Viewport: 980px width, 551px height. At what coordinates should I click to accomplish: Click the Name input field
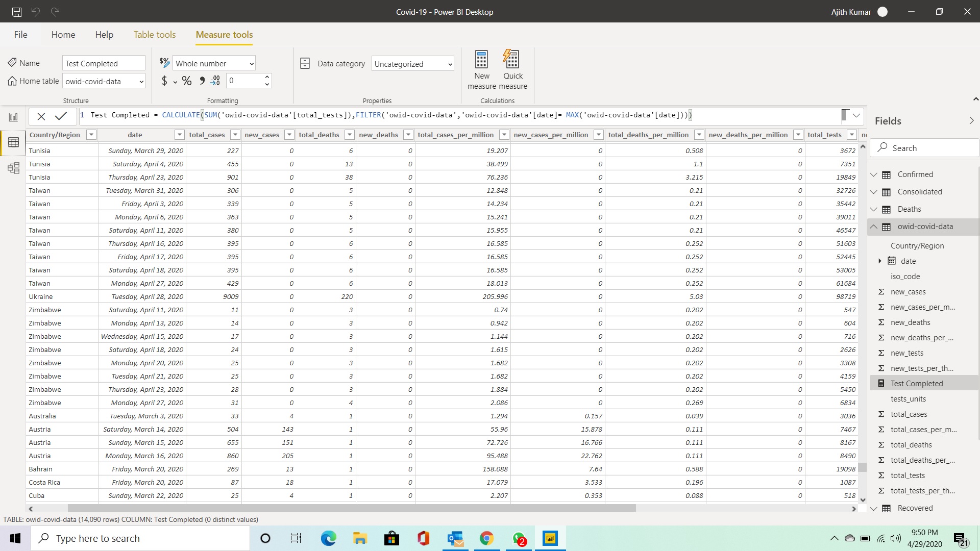[x=104, y=63]
